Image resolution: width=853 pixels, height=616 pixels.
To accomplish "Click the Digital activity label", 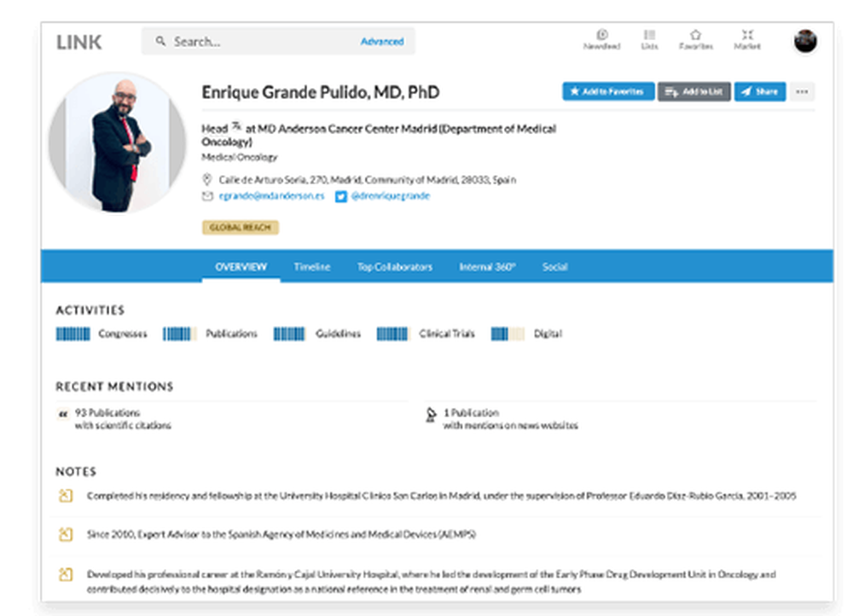I will [548, 334].
